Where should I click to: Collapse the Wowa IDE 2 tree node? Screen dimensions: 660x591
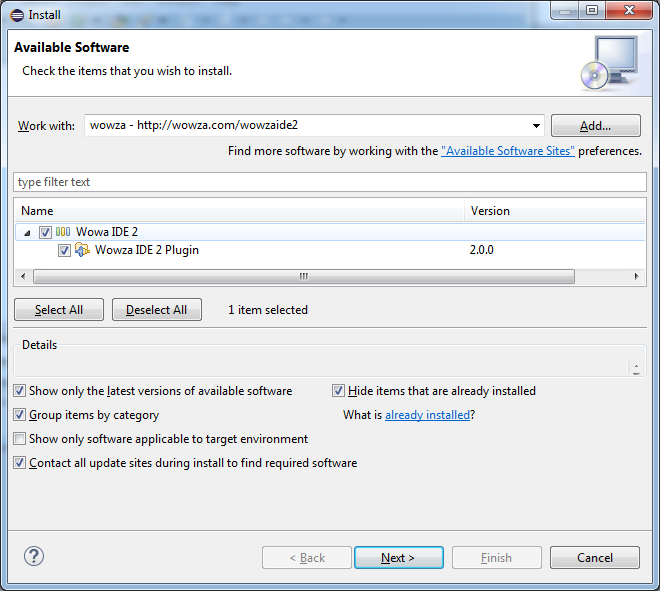(26, 232)
